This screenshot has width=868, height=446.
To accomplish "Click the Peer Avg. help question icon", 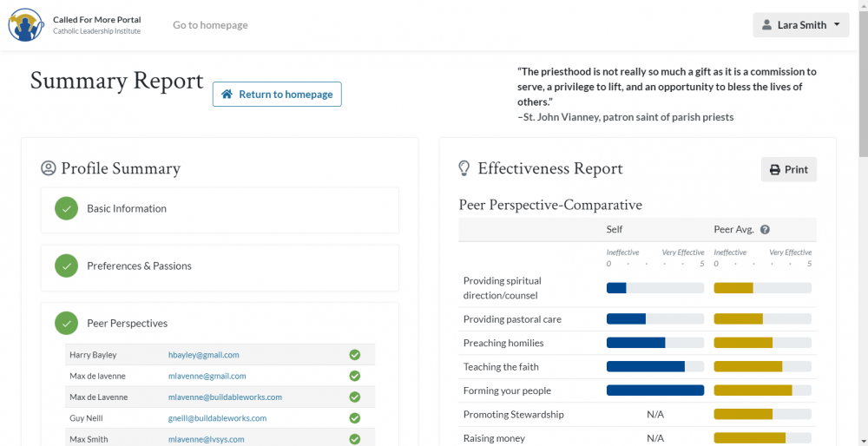I will [x=765, y=230].
